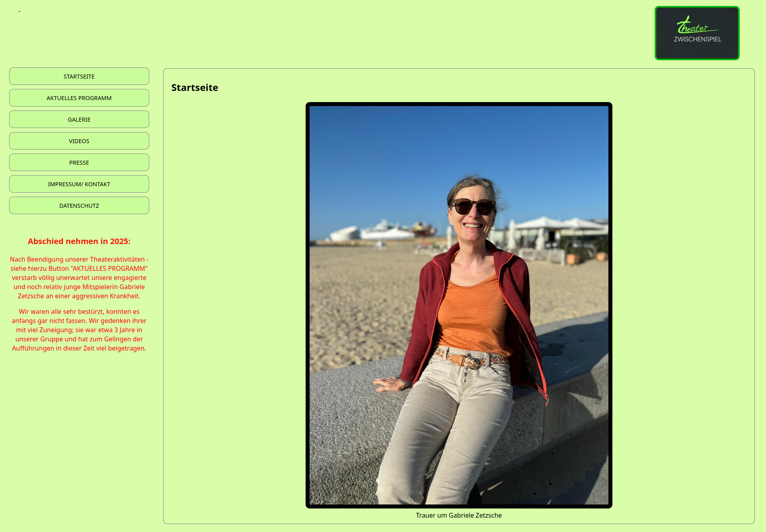Screen dimensions: 766x532
Task: Select the VIDEOS menu button
Action: 79,141
